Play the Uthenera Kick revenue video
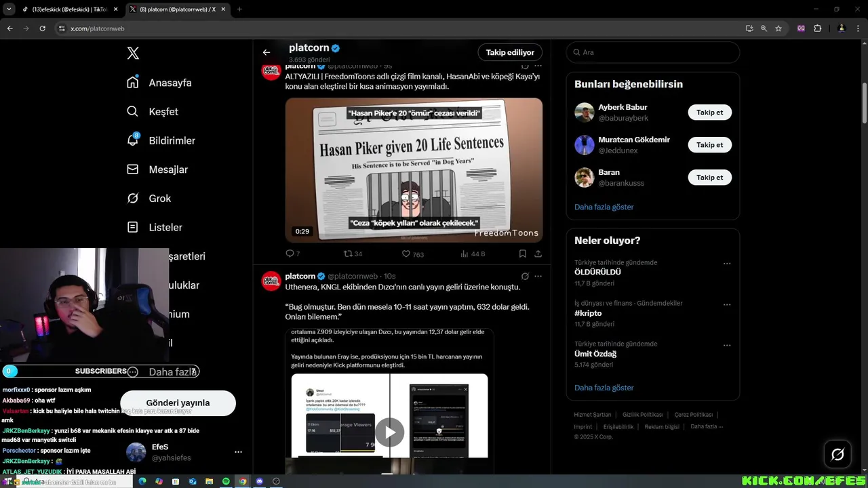The image size is (868, 488). 390,432
